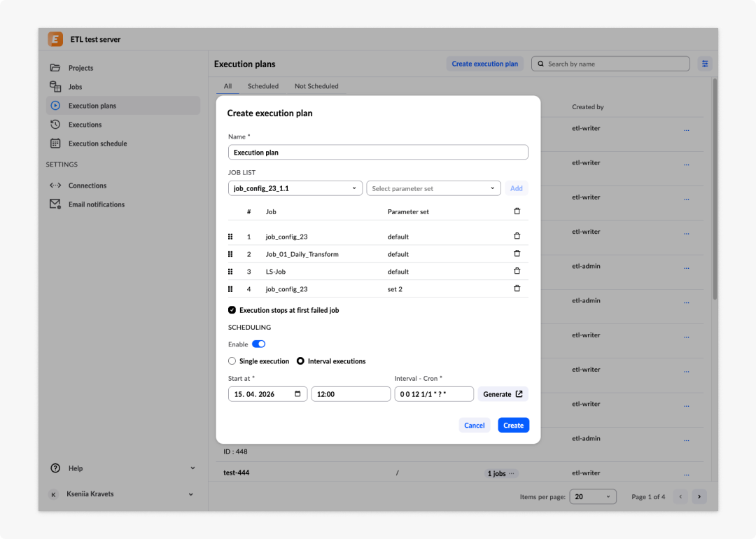Edit the Interval Cron expression field
This screenshot has height=539, width=756.
tap(434, 394)
